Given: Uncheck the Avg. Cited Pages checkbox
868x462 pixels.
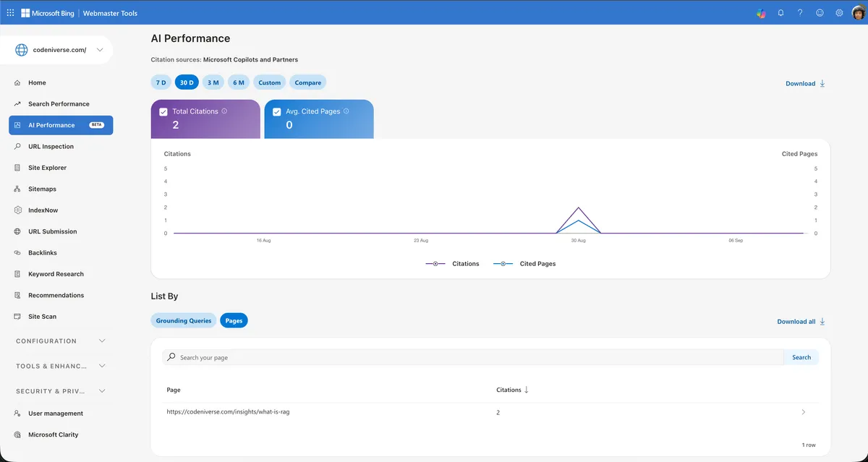Looking at the screenshot, I should pyautogui.click(x=277, y=112).
